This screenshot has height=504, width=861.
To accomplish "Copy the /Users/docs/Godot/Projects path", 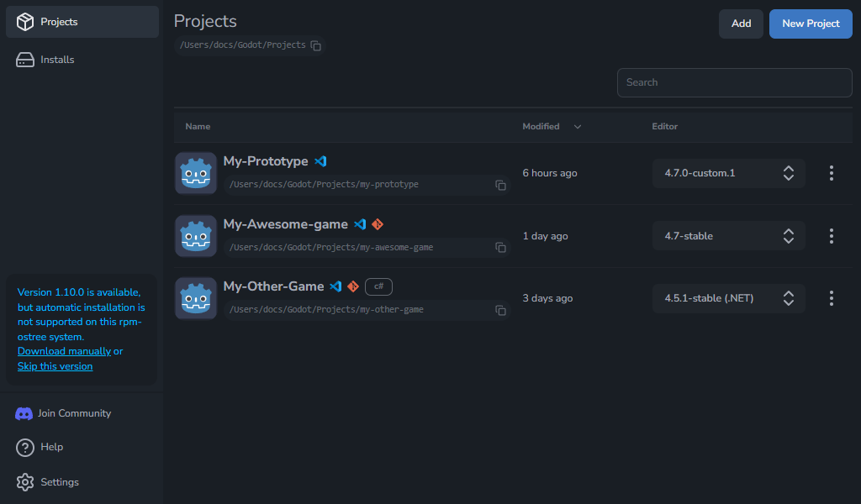I will click(316, 45).
